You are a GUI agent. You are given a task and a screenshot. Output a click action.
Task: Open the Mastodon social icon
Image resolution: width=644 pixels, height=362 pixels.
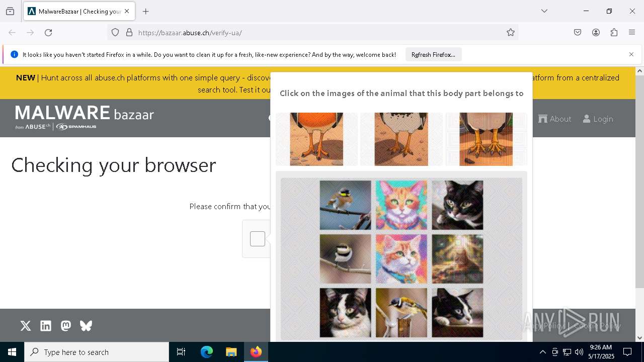click(66, 326)
